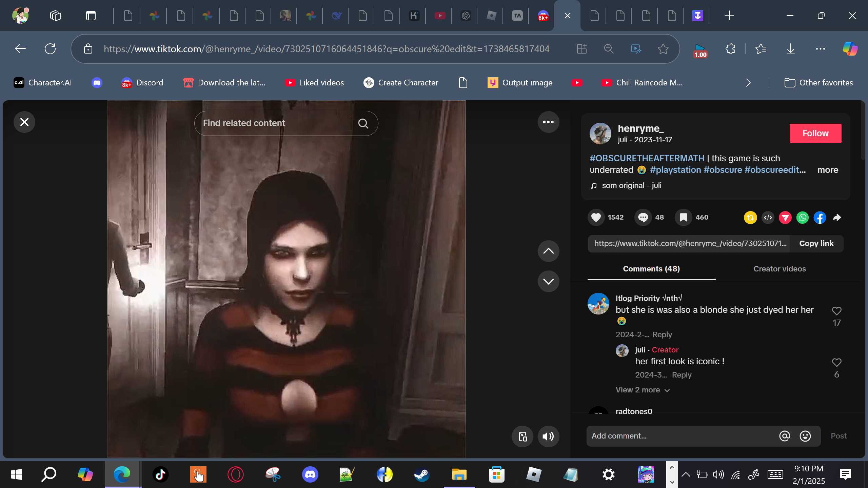
Task: Go to next video down arrow
Action: (x=548, y=281)
